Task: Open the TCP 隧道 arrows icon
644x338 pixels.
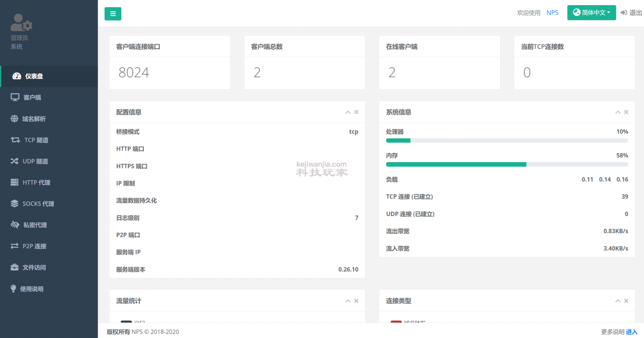Action: tap(16, 140)
